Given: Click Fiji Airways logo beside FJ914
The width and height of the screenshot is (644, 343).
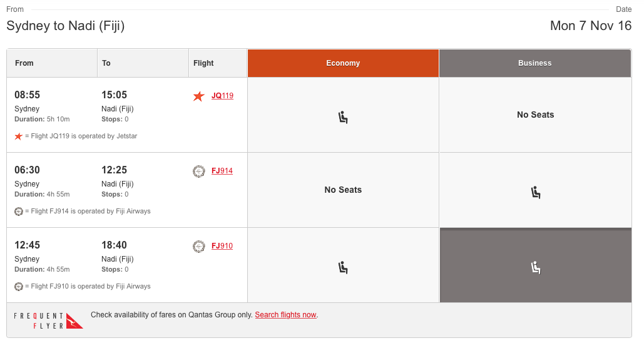Looking at the screenshot, I should click(199, 171).
